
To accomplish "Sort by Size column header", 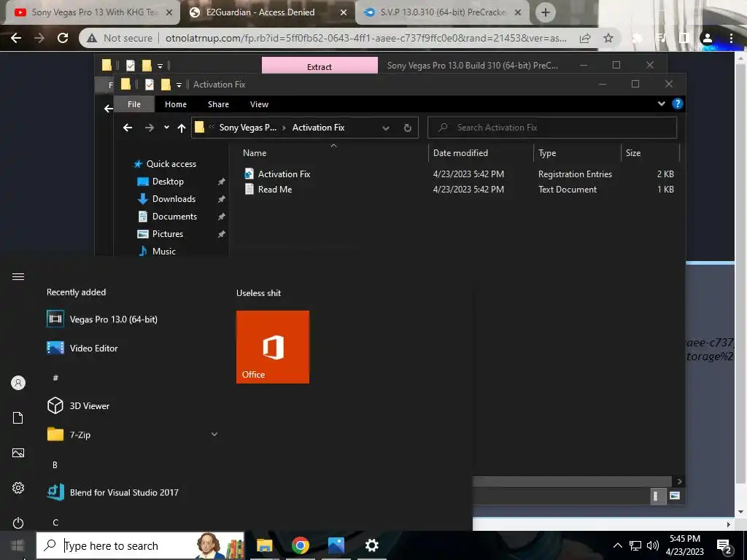I will 632,153.
